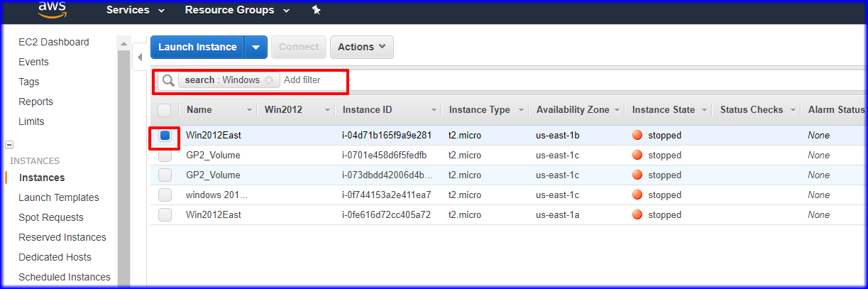868x289 pixels.
Task: Click the pin shortcut icon in top bar
Action: click(317, 10)
